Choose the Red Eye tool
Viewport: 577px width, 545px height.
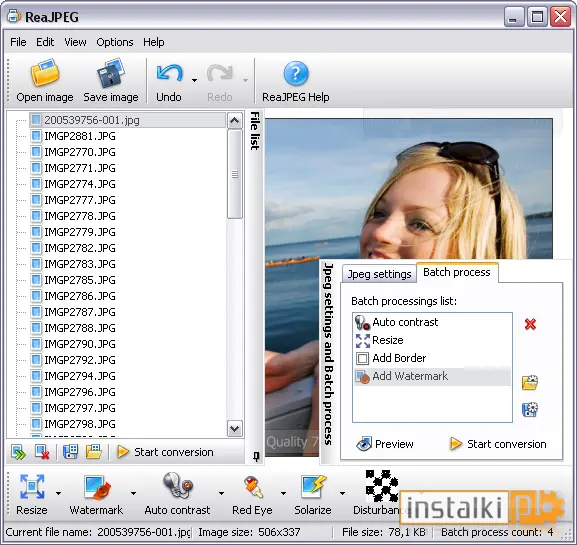(x=252, y=486)
